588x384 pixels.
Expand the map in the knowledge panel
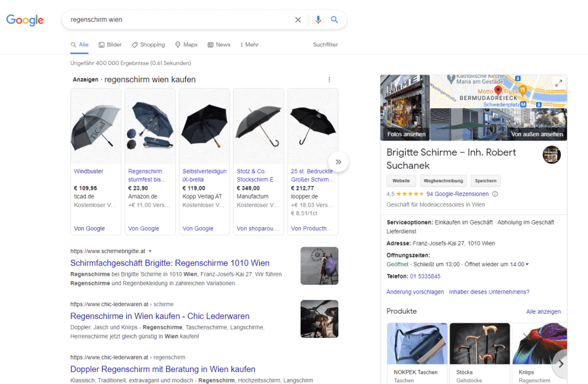pyautogui.click(x=558, y=84)
